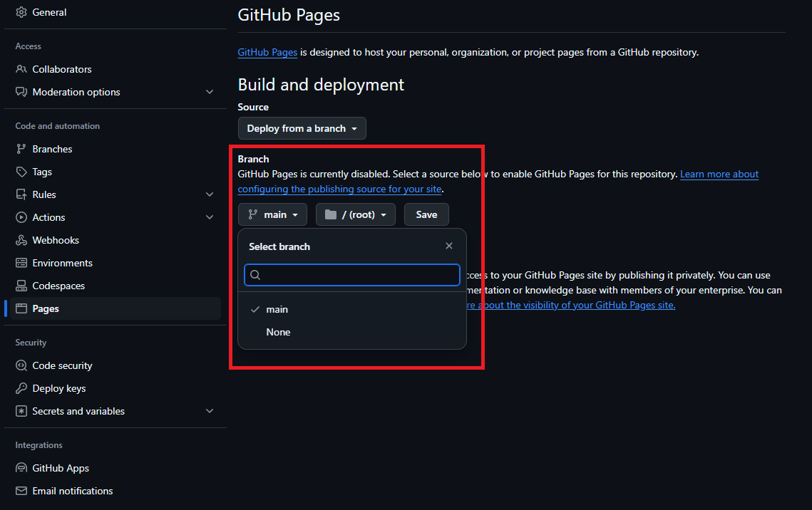Open the Deploy from a branch dropdown
812x510 pixels.
coord(302,128)
